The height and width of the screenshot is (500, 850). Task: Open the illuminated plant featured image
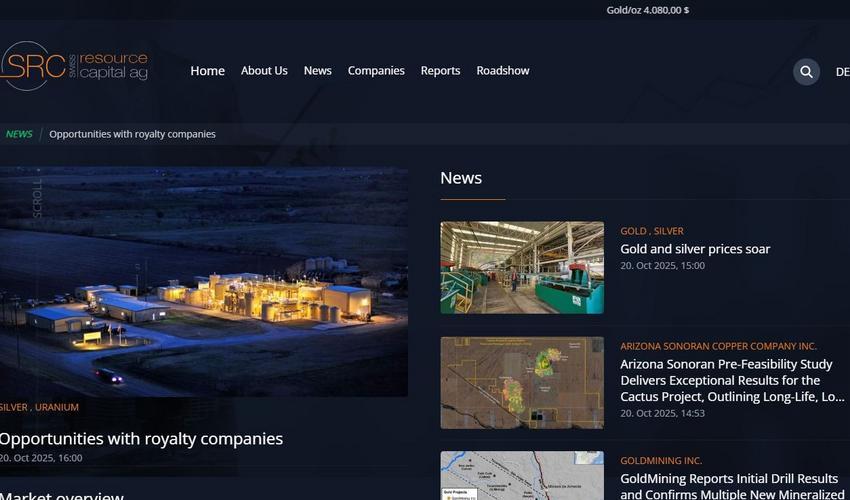(204, 281)
